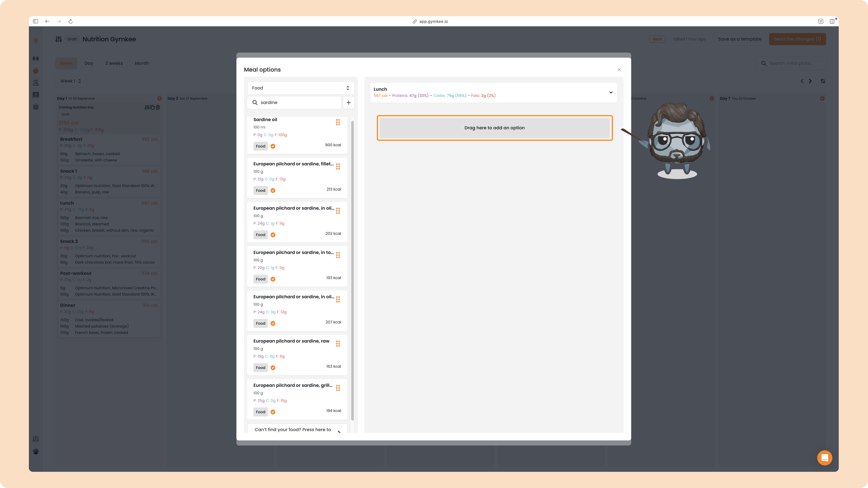Toggle the browser sidebar panel
This screenshot has height=488, width=868.
tap(35, 21)
